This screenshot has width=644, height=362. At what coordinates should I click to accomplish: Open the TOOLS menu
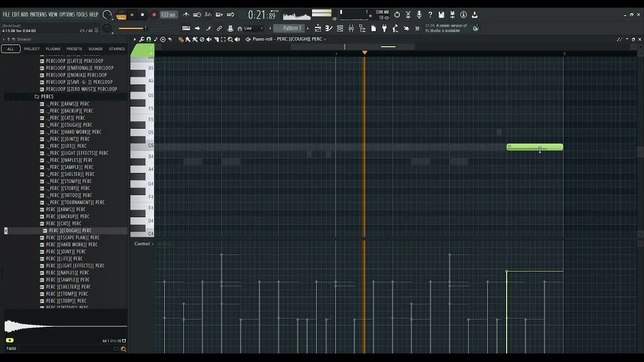click(82, 15)
